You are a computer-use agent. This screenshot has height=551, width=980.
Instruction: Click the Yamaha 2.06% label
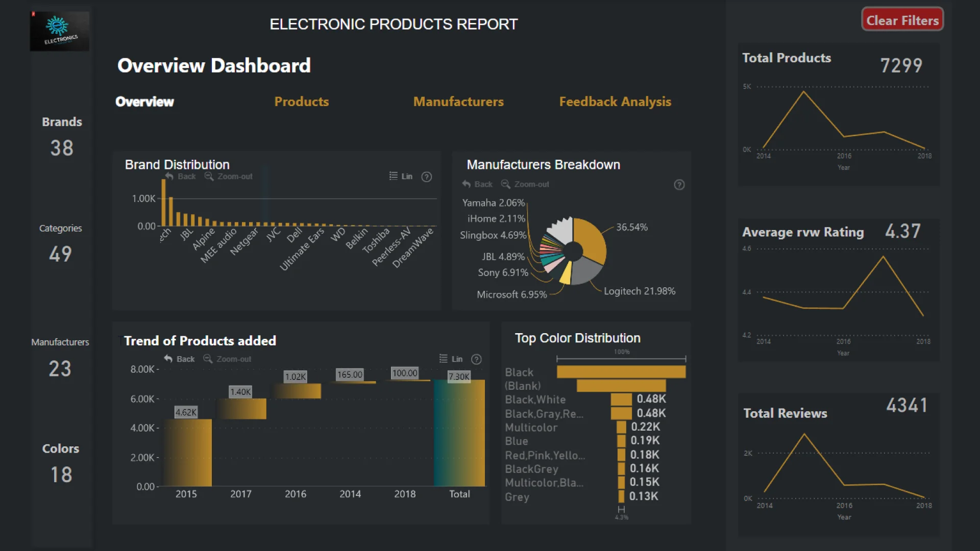tap(494, 203)
